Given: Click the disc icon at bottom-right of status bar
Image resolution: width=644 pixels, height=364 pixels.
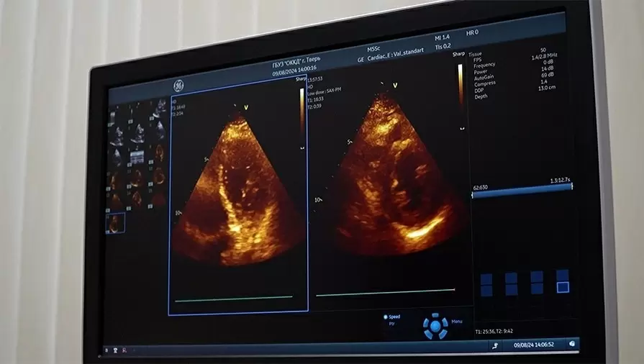Looking at the screenshot, I should (x=571, y=345).
